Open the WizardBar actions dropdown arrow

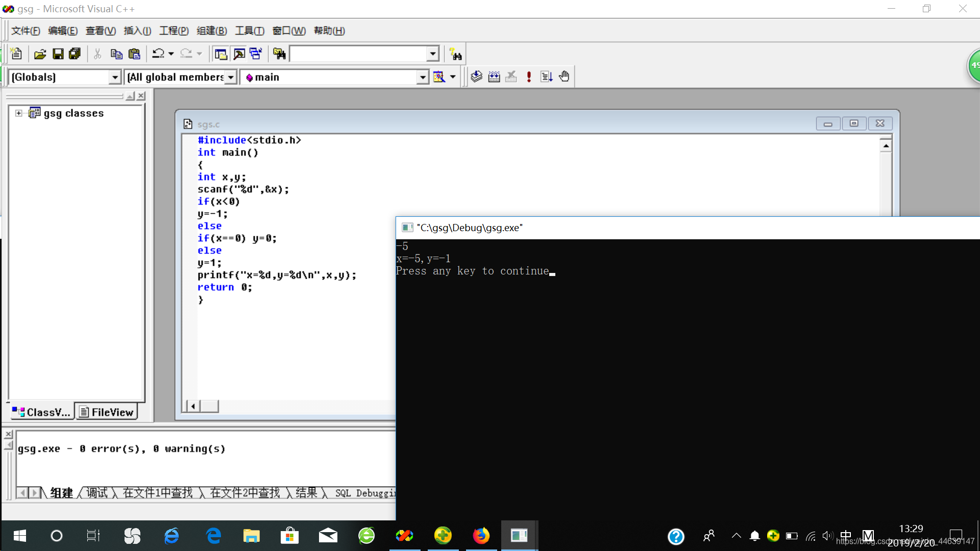[453, 77]
